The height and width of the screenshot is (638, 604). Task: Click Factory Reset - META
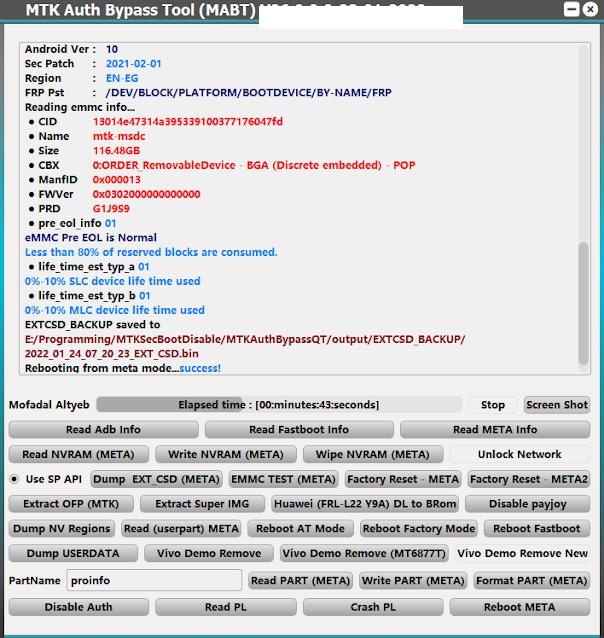[403, 479]
